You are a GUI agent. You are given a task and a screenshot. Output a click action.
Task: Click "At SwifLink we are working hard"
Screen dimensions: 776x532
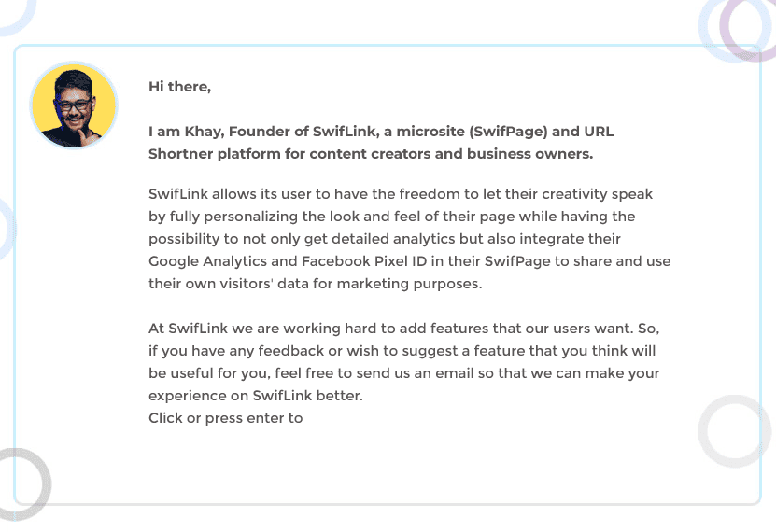coord(261,329)
